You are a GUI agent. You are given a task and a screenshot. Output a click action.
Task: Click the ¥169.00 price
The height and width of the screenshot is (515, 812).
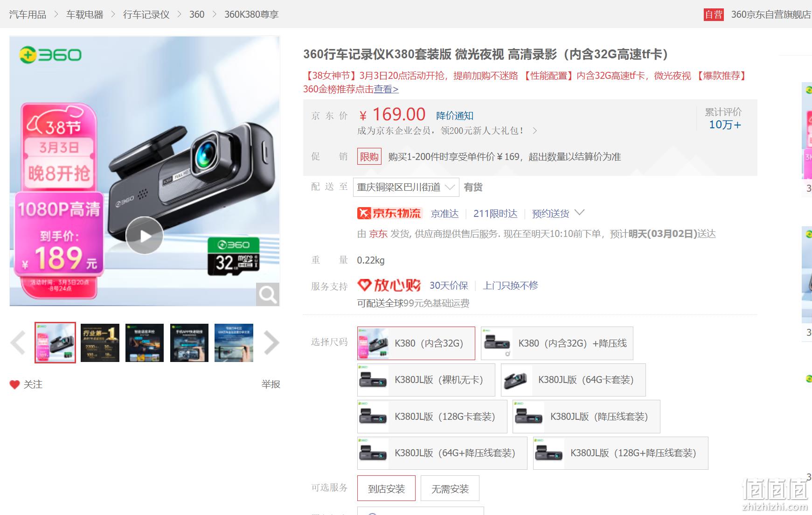(392, 114)
